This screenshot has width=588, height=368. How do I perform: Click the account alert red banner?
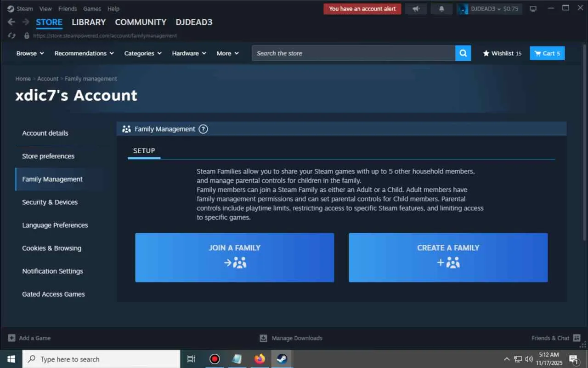tap(362, 9)
